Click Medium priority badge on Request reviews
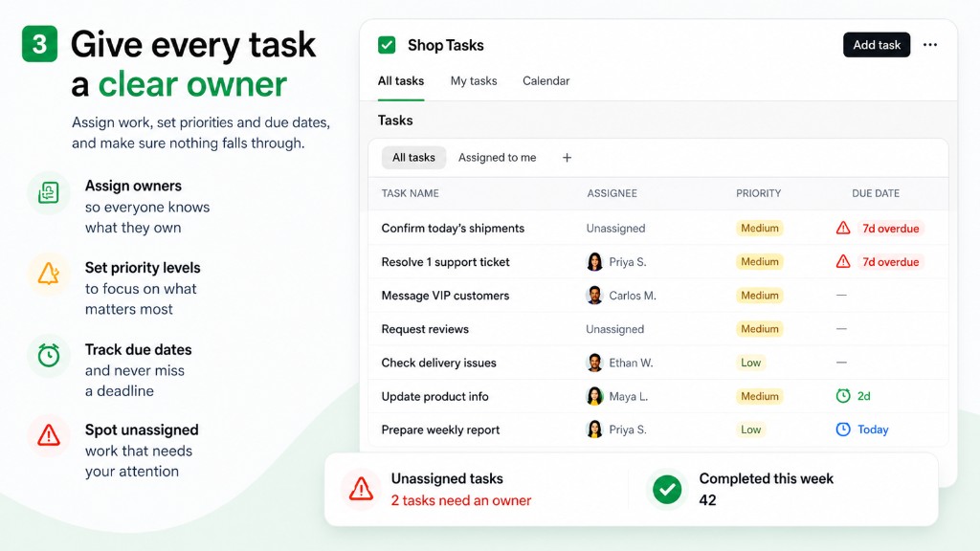The height and width of the screenshot is (551, 980). click(759, 329)
